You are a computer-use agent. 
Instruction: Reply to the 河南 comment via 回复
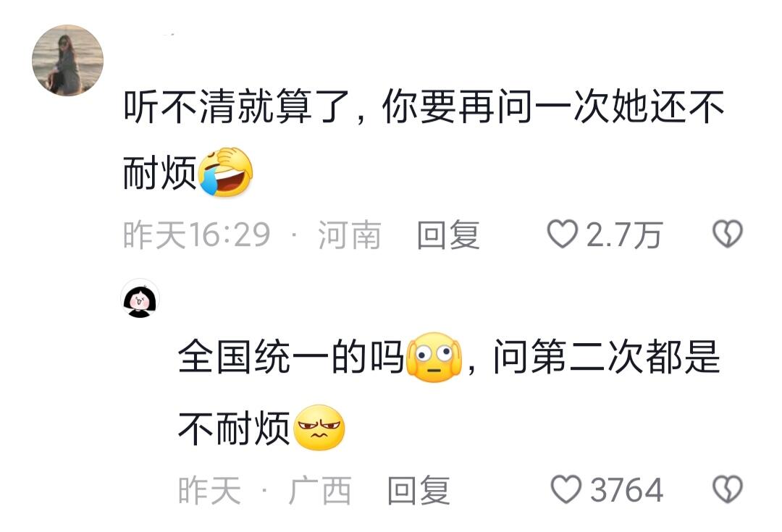(448, 235)
